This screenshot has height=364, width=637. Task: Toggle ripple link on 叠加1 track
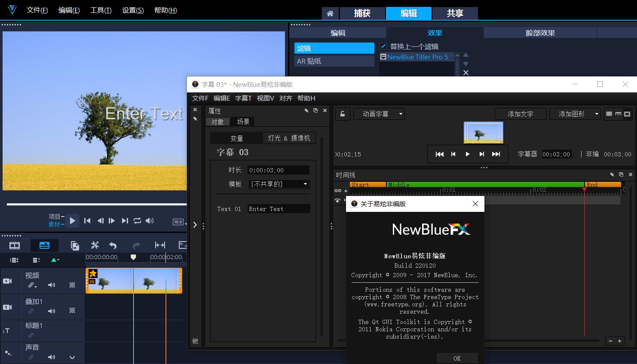(x=31, y=311)
